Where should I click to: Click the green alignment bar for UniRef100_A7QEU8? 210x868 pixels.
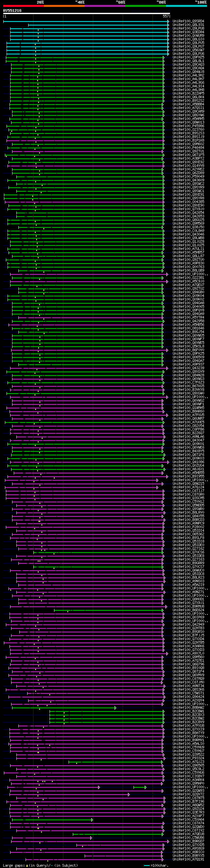click(118, 834)
